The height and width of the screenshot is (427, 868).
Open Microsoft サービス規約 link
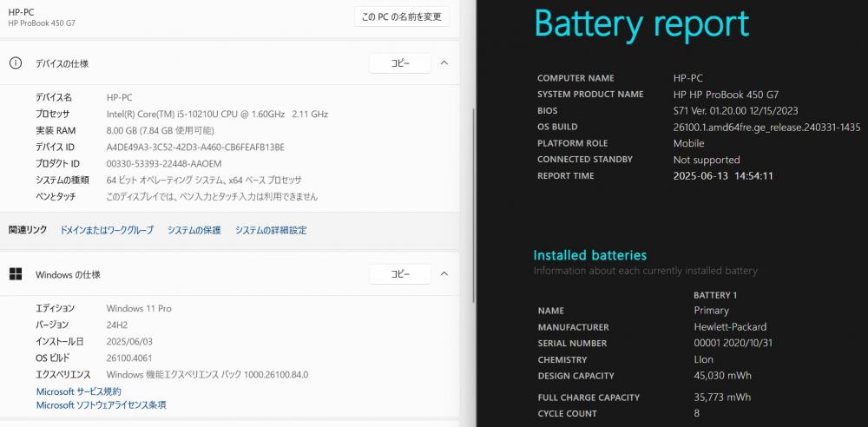[x=79, y=391]
